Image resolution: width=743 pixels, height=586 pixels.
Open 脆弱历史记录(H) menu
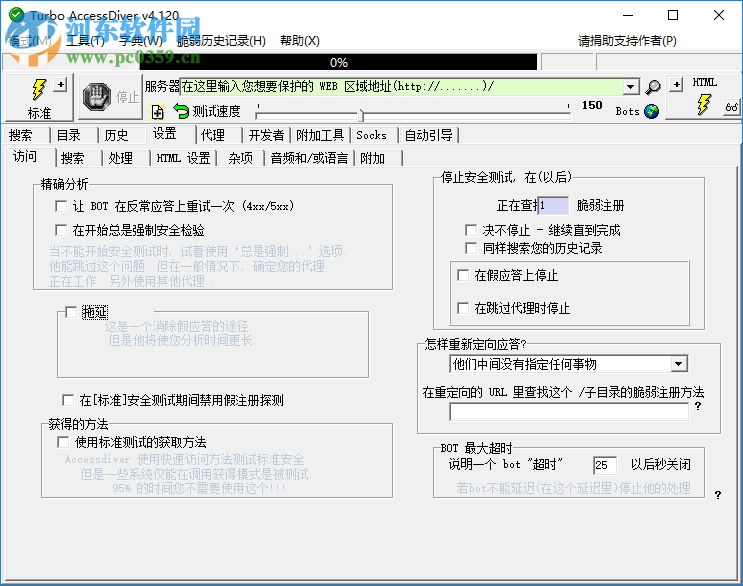(221, 41)
